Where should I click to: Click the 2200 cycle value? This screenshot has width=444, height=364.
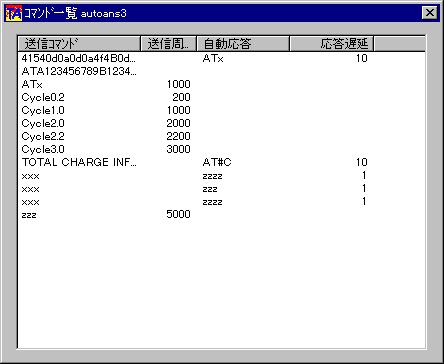coord(178,136)
